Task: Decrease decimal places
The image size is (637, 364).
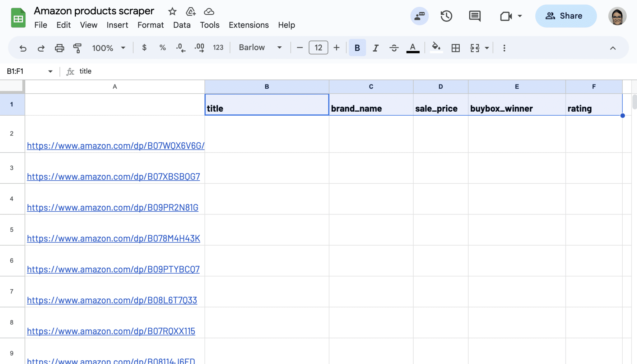Action: [x=180, y=48]
